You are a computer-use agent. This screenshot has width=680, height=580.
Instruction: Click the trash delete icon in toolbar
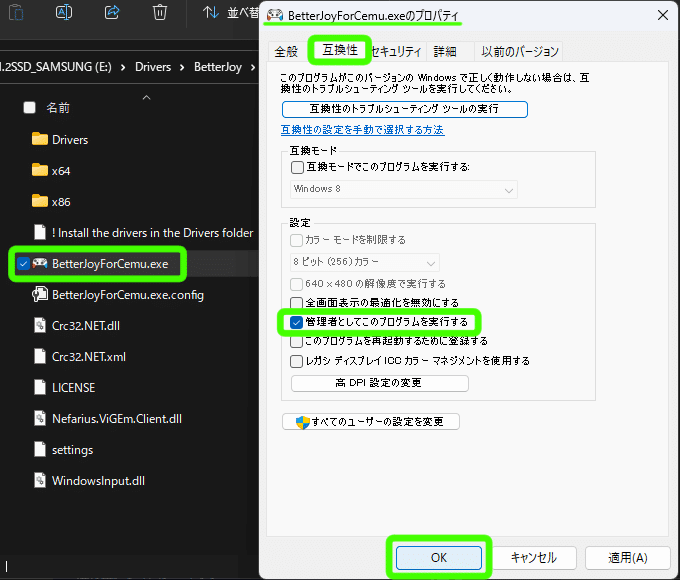pos(160,12)
